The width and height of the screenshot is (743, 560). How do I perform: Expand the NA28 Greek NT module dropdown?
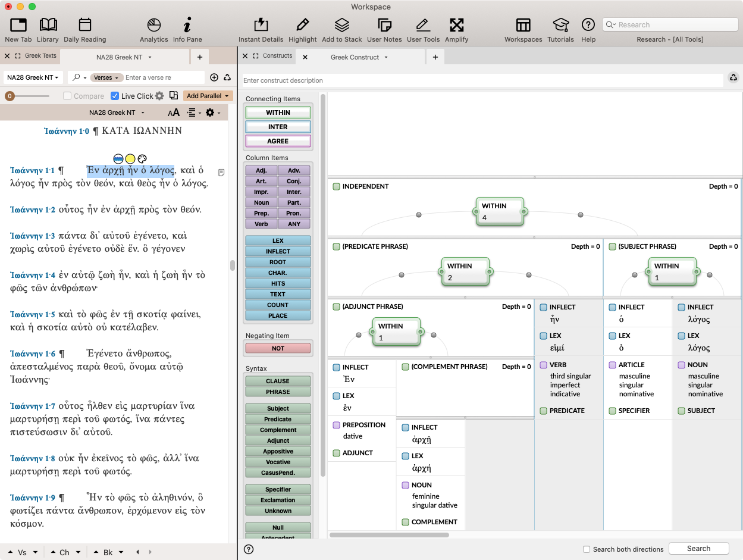(33, 77)
